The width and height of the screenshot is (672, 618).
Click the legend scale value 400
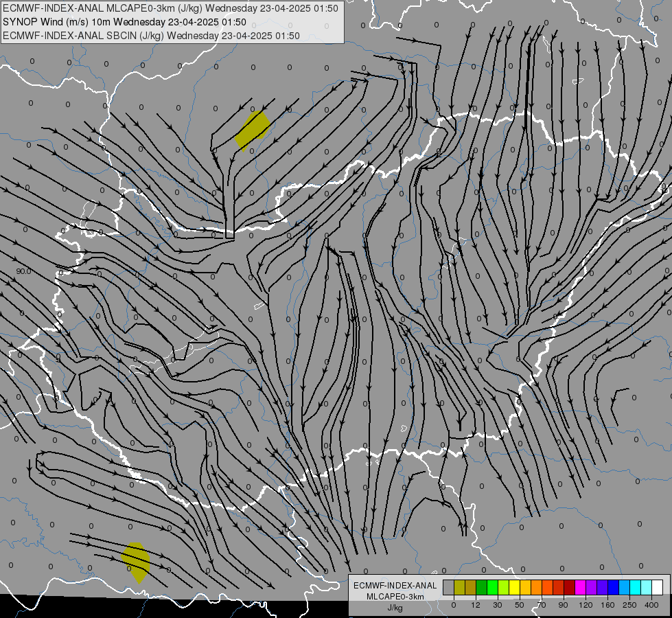click(651, 605)
